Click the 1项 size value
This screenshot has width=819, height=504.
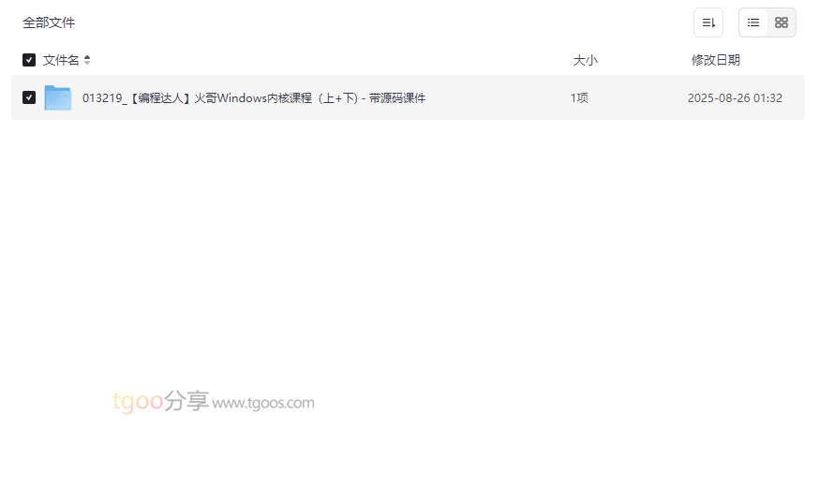click(579, 97)
